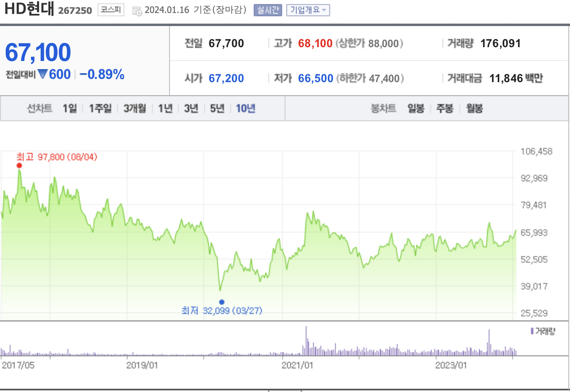Click the 최저 32,099 (03/27) label
This screenshot has width=570, height=392.
[x=222, y=311]
